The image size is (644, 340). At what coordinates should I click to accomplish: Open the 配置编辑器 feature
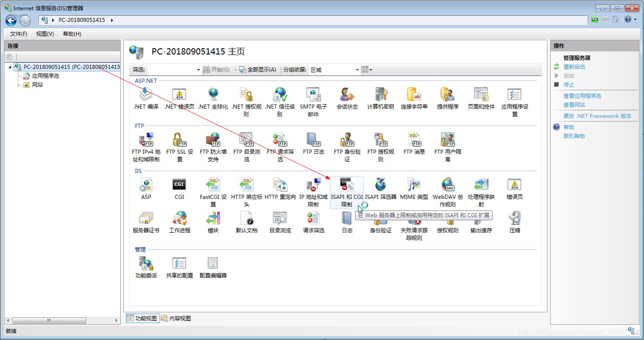[x=213, y=267]
